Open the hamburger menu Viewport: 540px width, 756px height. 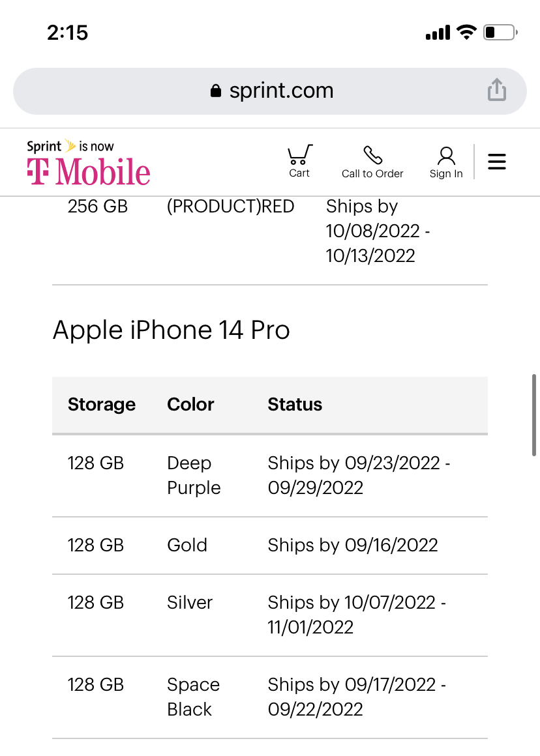497,162
